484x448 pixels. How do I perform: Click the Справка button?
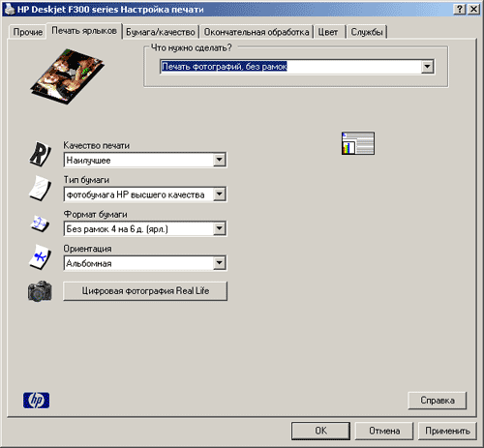click(438, 401)
